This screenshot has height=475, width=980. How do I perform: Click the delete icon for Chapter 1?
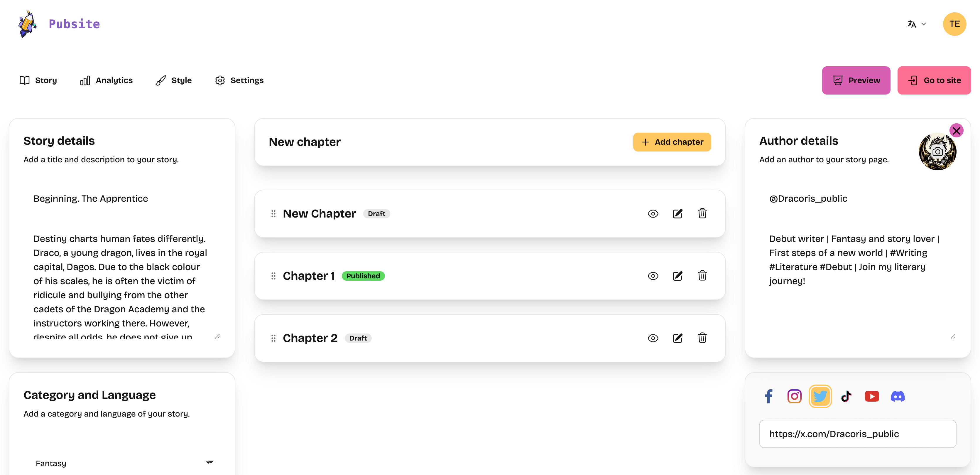(702, 275)
